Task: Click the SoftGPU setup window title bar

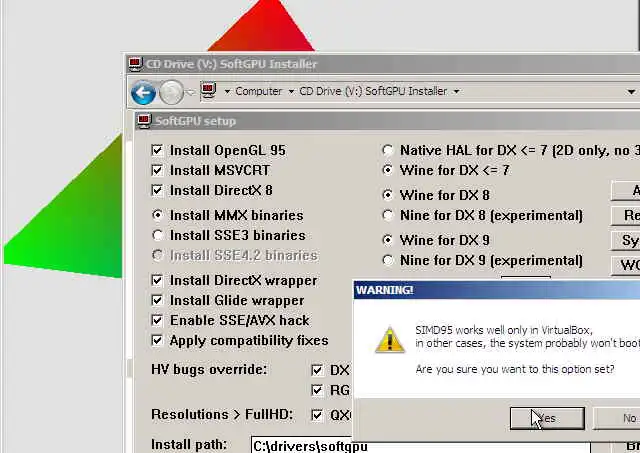Action: (x=388, y=121)
